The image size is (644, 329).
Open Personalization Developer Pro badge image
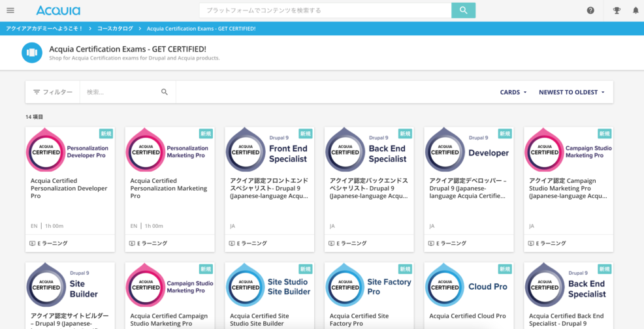[x=70, y=149]
